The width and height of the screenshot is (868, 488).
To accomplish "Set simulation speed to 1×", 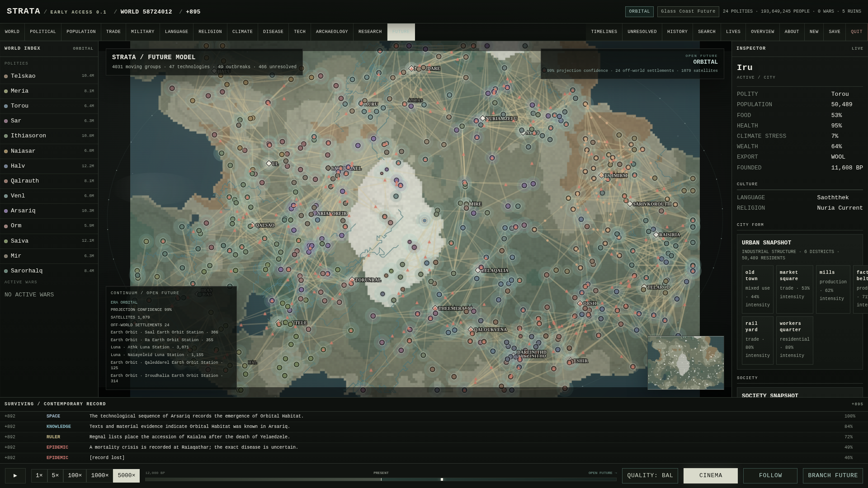I will click(x=39, y=475).
